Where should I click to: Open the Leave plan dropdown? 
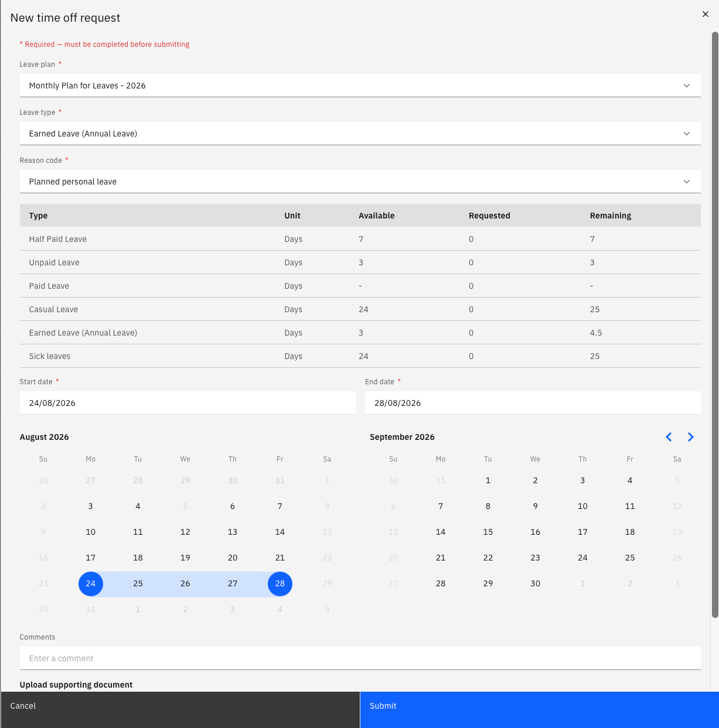tap(360, 86)
